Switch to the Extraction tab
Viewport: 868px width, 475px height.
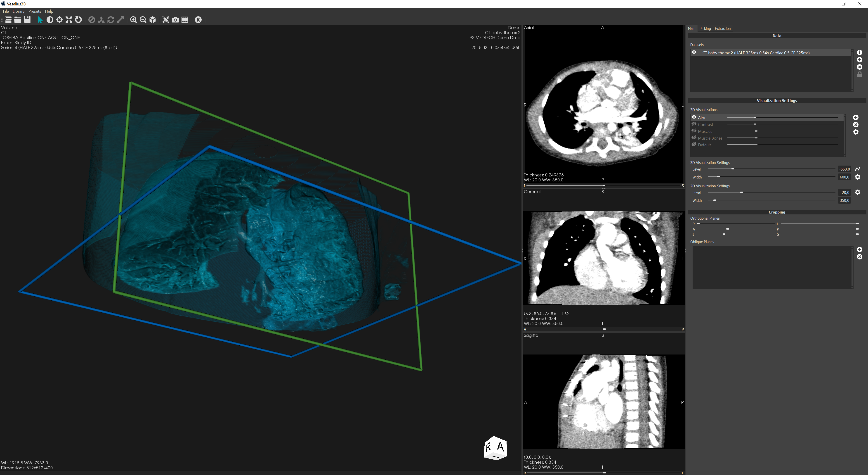coord(722,29)
